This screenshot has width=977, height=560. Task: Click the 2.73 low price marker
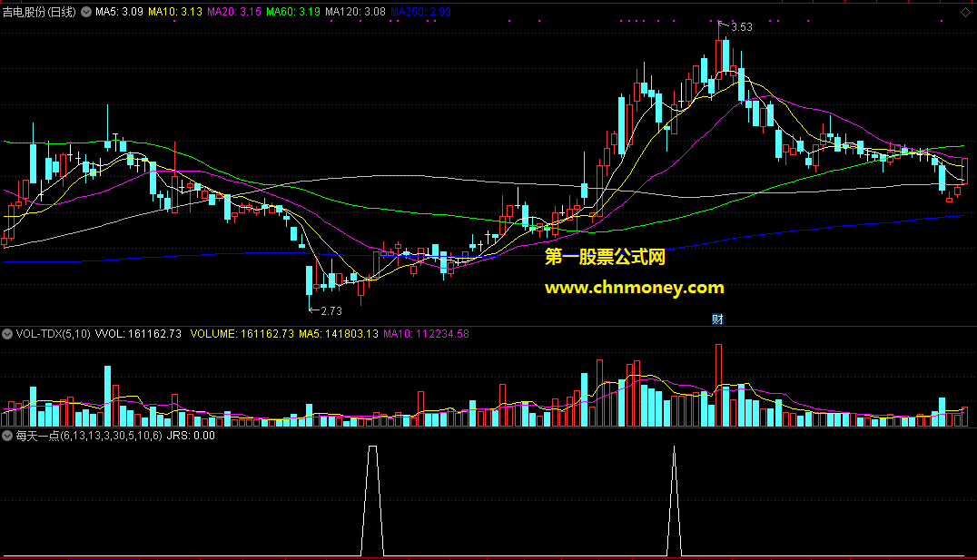331,310
